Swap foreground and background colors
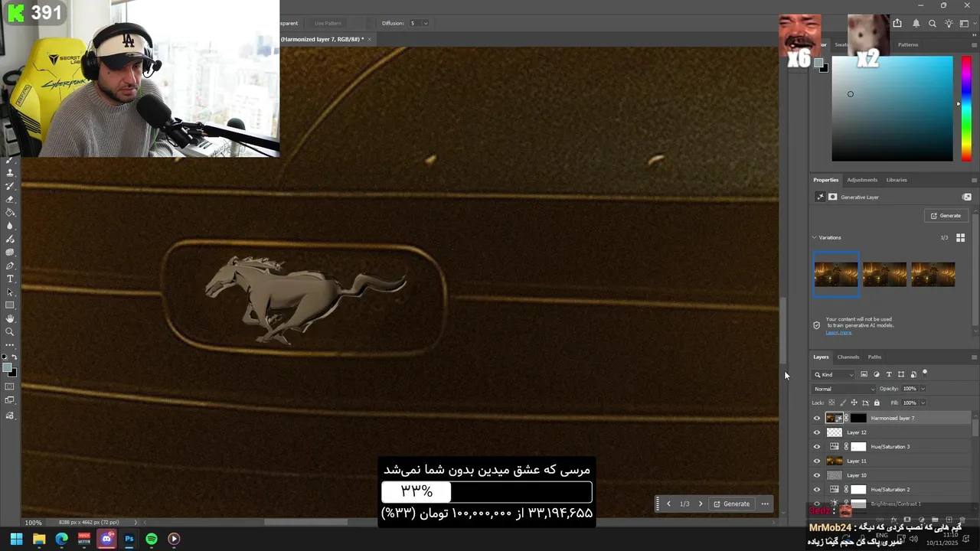980x551 pixels. coord(14,357)
